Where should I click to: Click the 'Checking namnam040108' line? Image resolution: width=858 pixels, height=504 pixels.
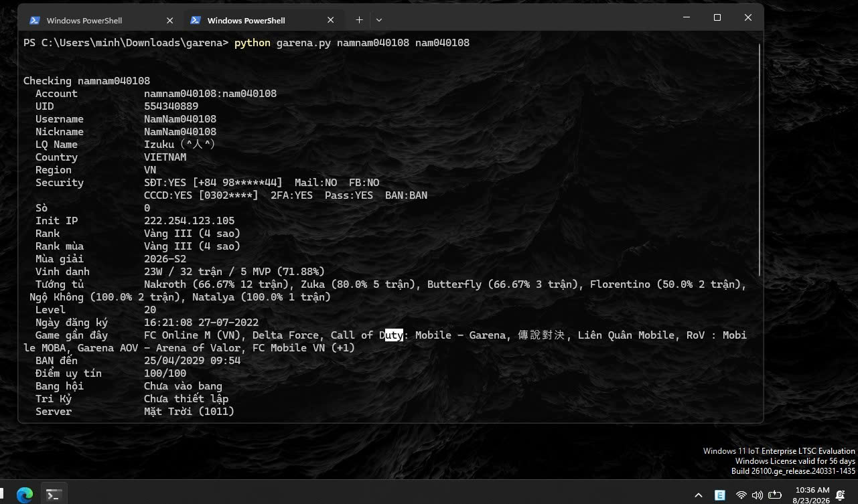pos(86,81)
